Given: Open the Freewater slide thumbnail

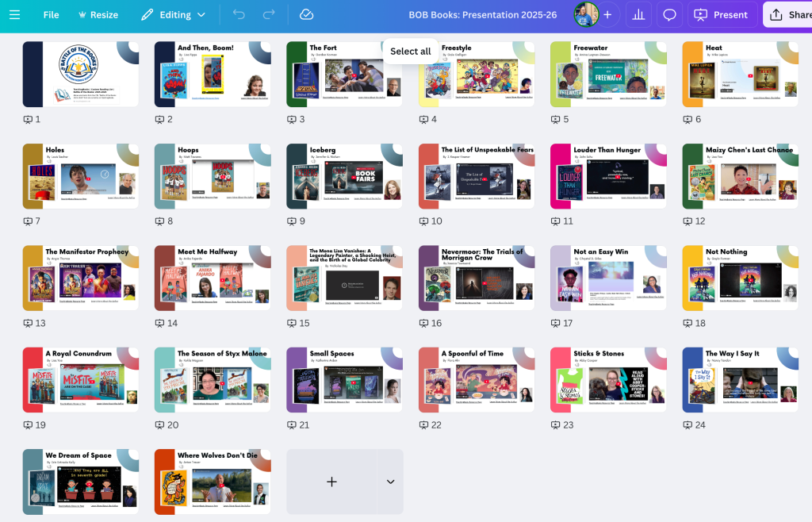Looking at the screenshot, I should pyautogui.click(x=607, y=74).
